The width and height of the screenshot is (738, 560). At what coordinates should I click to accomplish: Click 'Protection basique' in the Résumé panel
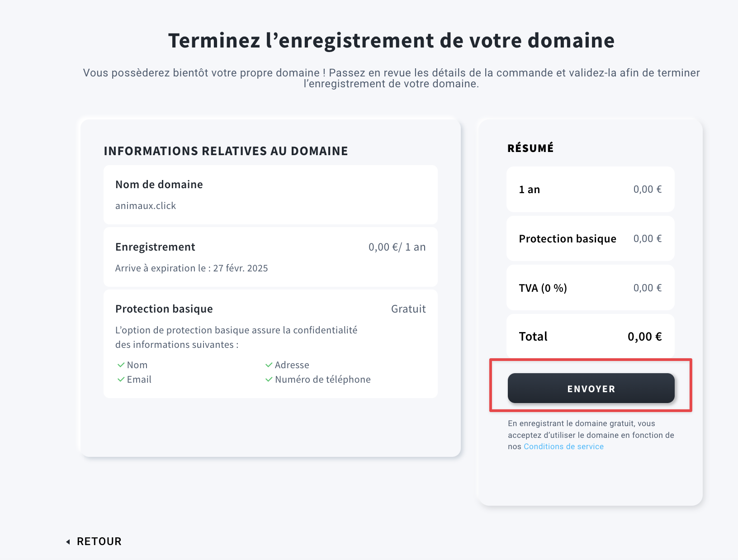pyautogui.click(x=568, y=239)
